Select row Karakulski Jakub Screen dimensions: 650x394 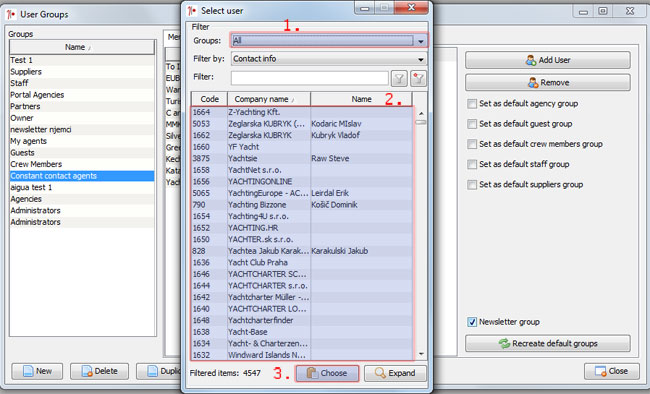302,251
